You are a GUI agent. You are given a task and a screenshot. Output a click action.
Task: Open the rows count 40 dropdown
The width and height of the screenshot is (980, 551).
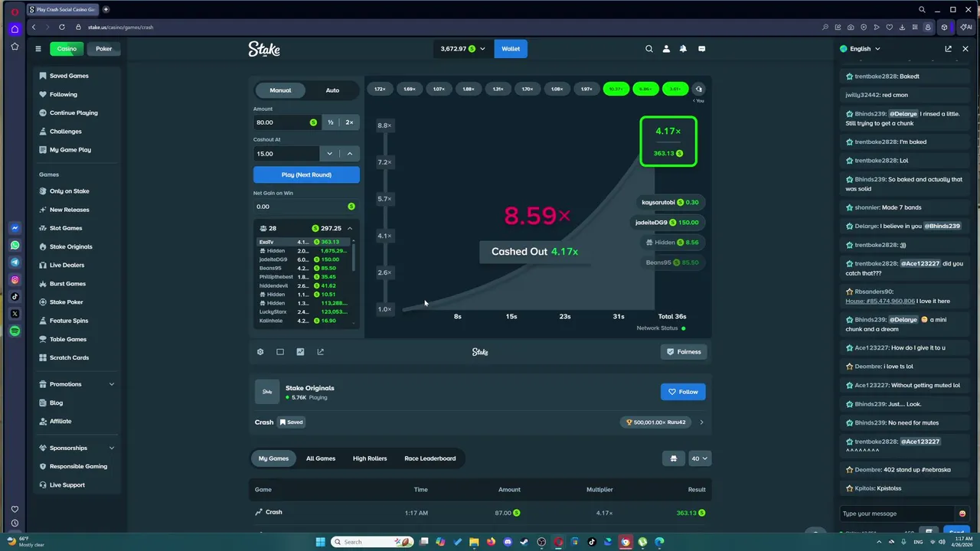coord(700,458)
